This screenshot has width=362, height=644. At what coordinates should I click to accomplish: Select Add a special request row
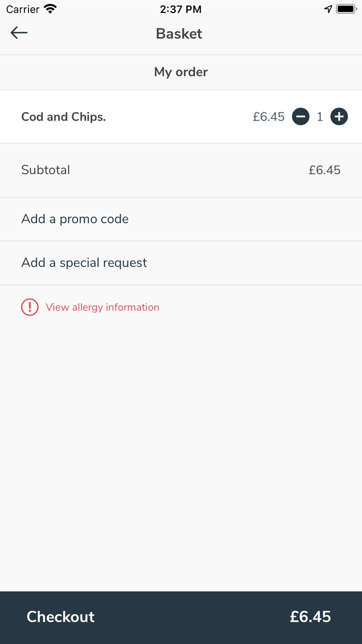pyautogui.click(x=84, y=263)
